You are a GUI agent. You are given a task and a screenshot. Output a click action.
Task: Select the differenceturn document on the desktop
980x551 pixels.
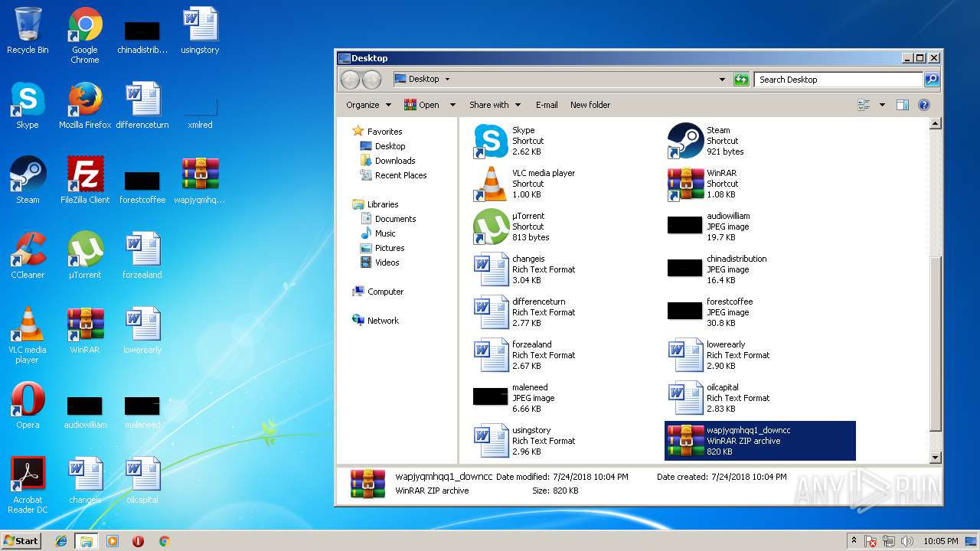(x=142, y=106)
